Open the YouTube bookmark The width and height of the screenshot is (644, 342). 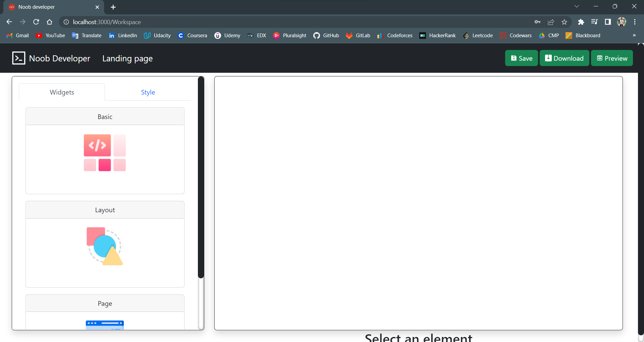(51, 36)
